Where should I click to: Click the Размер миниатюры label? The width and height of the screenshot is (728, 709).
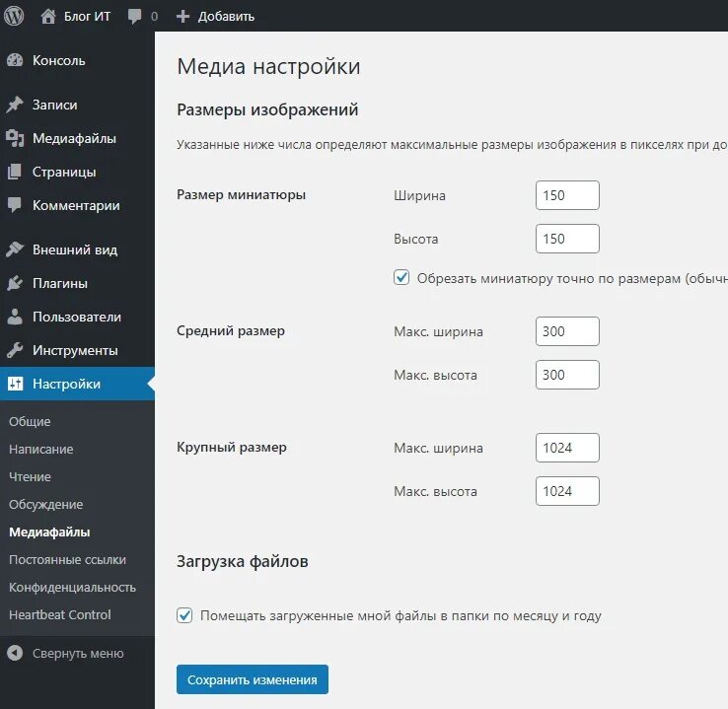pyautogui.click(x=241, y=194)
